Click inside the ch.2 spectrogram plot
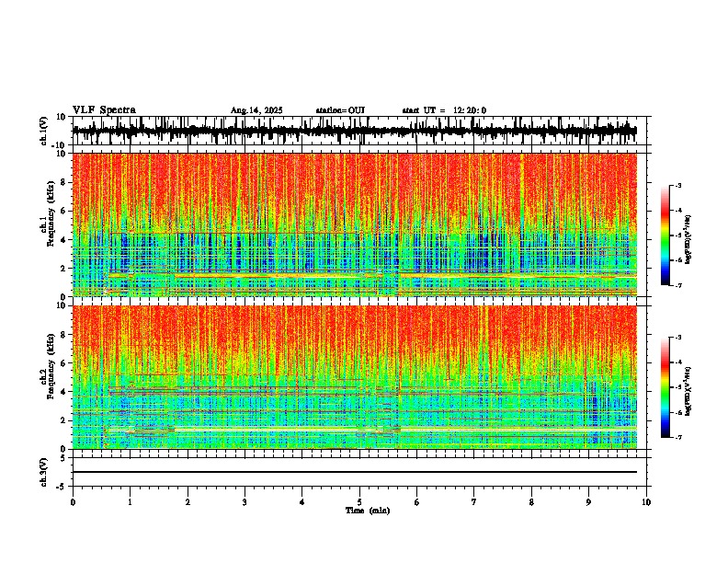Screen dimensions: 728x563 click(x=354, y=377)
